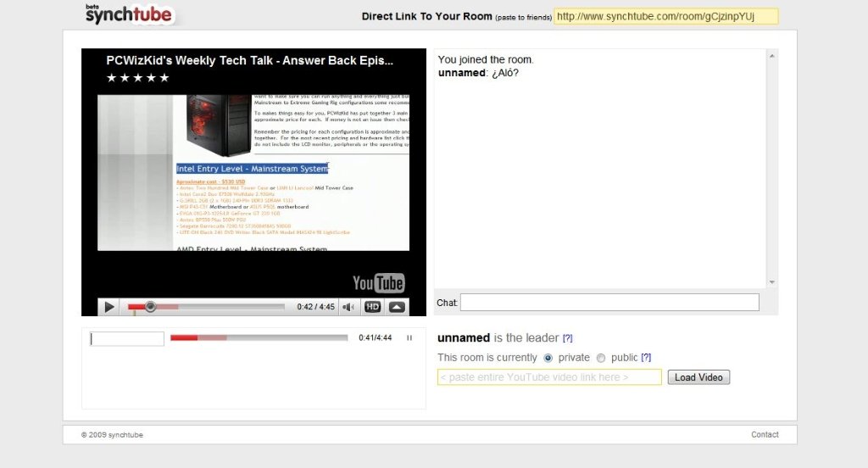Click the five-star rating under the video title
This screenshot has height=468, width=868.
(137, 78)
